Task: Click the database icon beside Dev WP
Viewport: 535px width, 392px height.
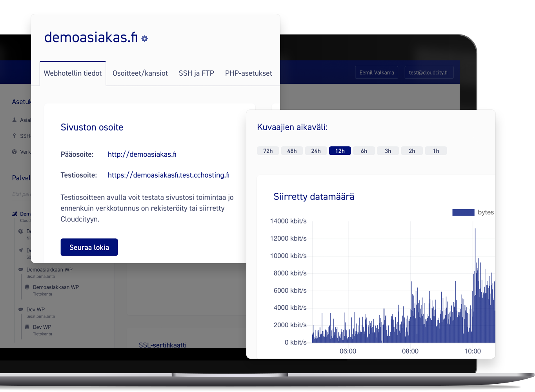Action: click(27, 327)
